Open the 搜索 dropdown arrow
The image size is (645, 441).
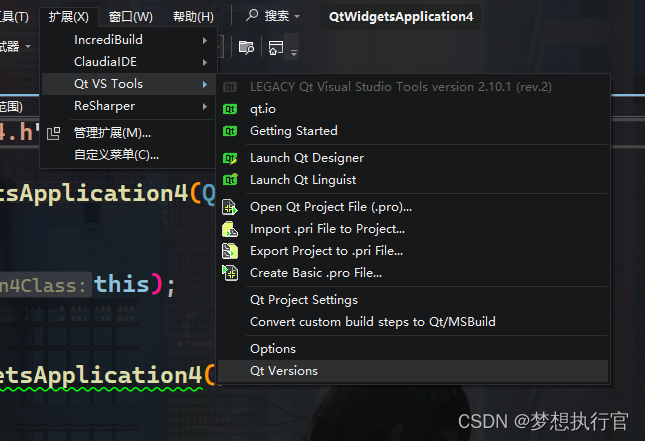[x=297, y=17]
